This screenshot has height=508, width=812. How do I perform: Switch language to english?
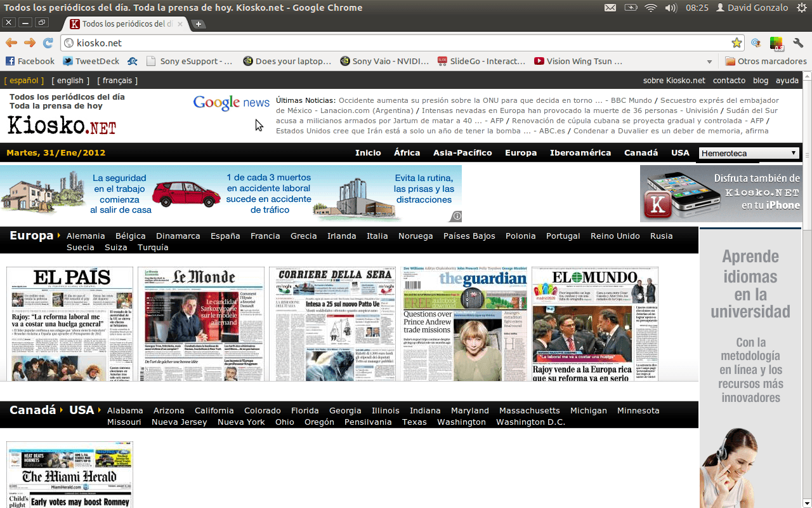(x=70, y=81)
